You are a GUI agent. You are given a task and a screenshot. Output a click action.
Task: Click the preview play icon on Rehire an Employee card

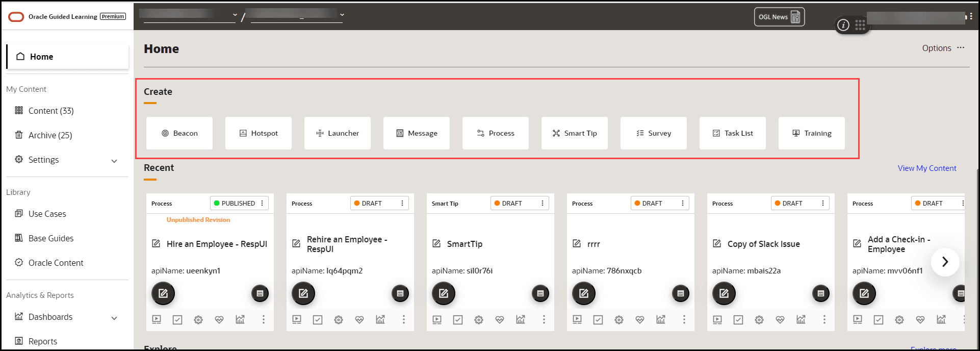click(297, 319)
